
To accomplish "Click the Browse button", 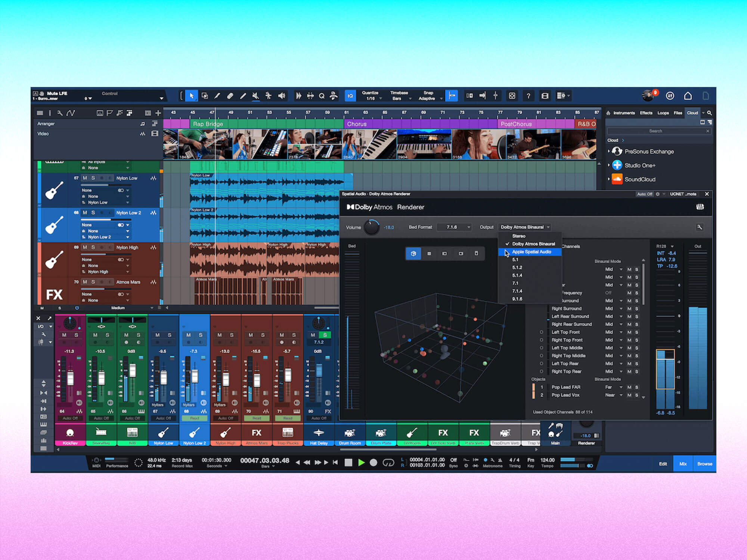I will pos(704,464).
